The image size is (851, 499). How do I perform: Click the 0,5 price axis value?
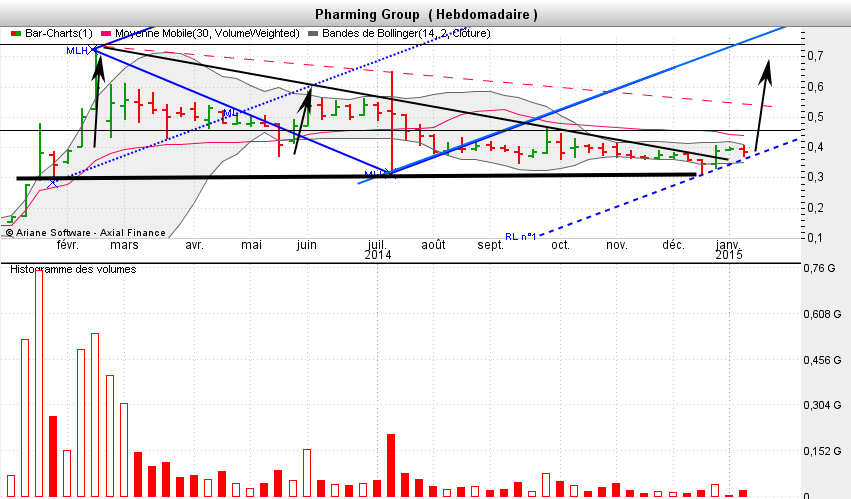coord(816,117)
